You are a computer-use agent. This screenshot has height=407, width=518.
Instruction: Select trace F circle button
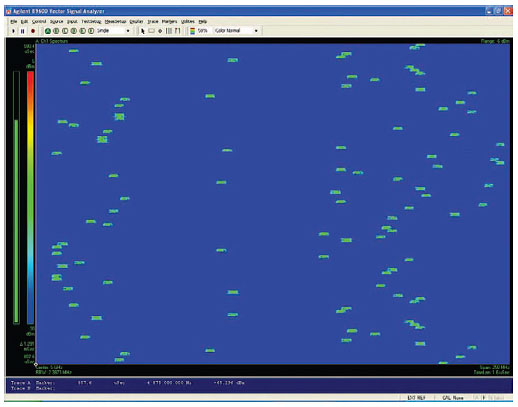[91, 31]
